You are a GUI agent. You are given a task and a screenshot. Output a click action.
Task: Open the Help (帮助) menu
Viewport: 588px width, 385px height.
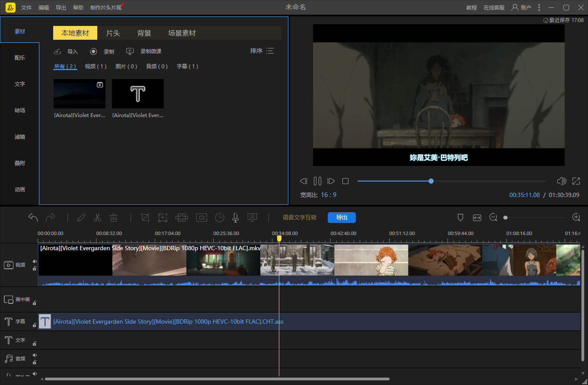(x=78, y=8)
